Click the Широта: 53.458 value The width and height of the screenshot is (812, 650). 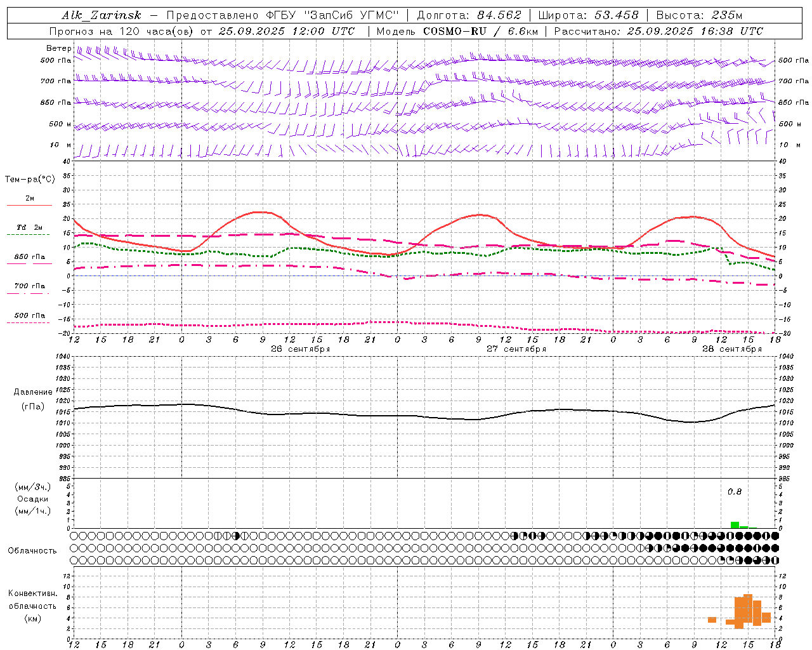point(588,15)
